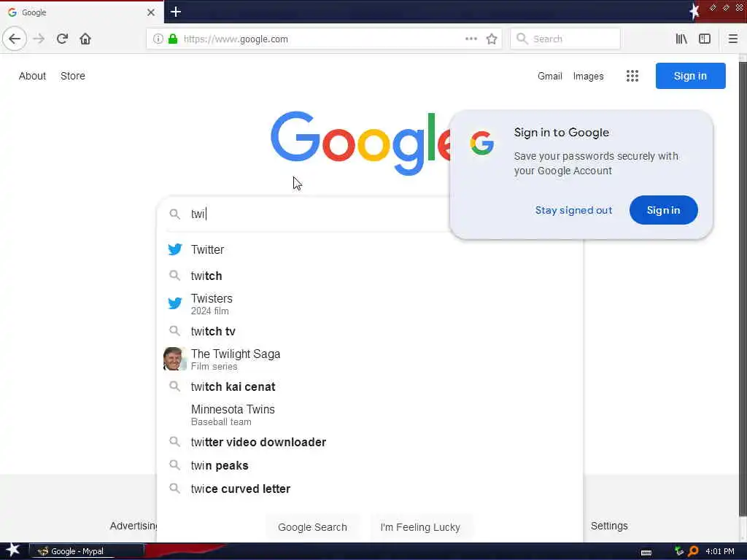Image resolution: width=747 pixels, height=560 pixels.
Task: Open the hamburger application menu
Action: [x=732, y=39]
